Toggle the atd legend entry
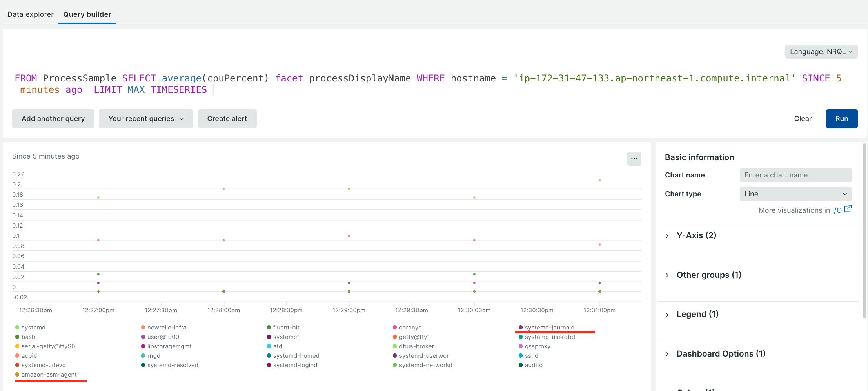Viewport: 868px width, 391px height. tap(274, 346)
